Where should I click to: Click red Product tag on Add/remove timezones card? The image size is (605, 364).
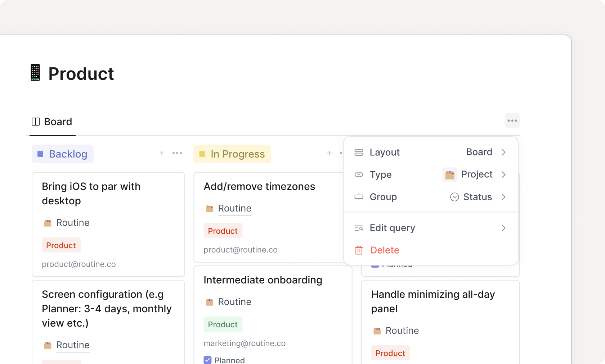[223, 231]
